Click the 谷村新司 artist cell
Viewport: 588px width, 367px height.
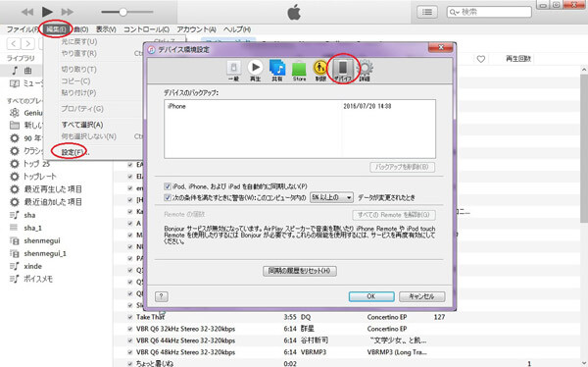tap(315, 341)
